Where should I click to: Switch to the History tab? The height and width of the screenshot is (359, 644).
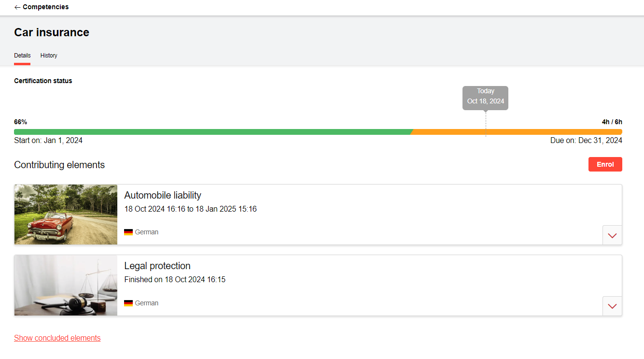49,56
